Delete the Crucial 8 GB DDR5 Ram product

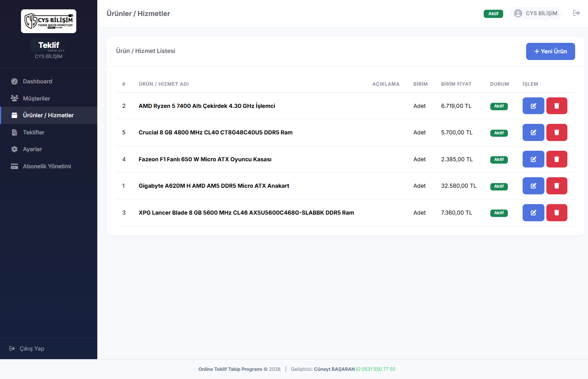click(557, 132)
